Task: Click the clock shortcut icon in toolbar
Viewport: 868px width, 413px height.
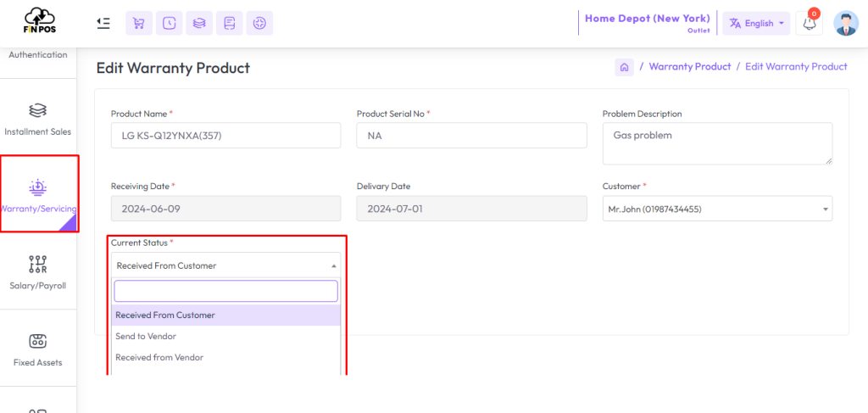Action: coord(170,23)
